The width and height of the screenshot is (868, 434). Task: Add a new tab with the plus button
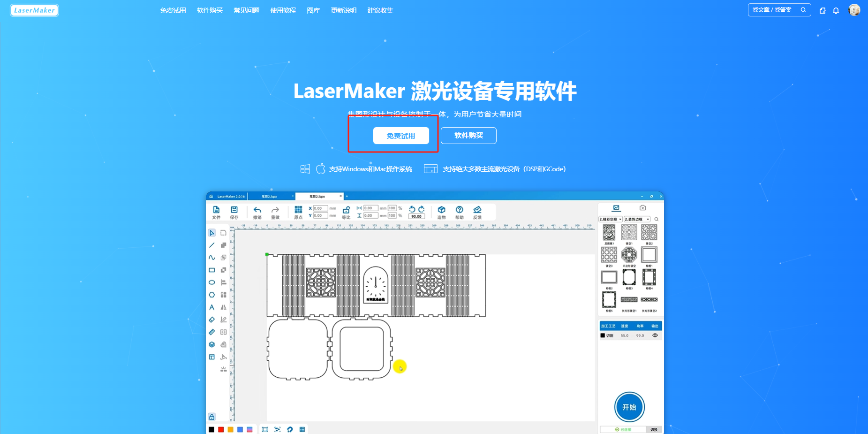click(x=347, y=196)
